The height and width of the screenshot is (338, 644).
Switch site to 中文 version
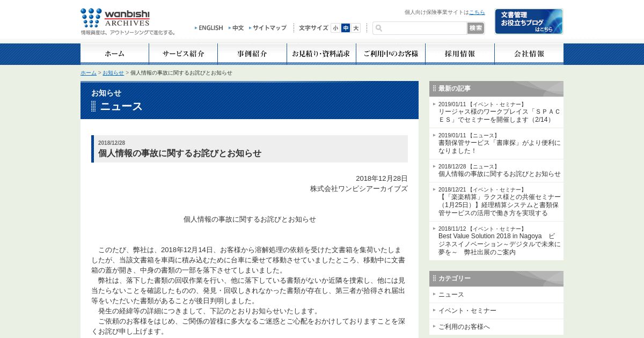236,28
